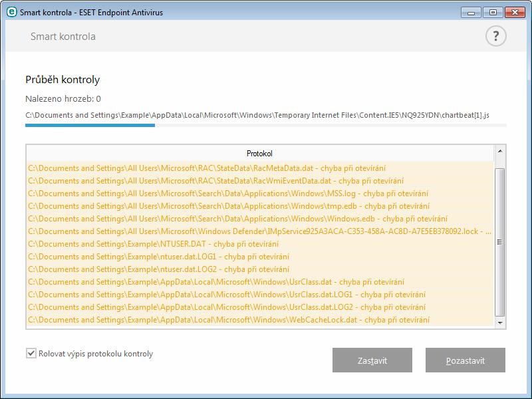Image resolution: width=532 pixels, height=399 pixels.
Task: Click the log scrollbar up arrow
Action: [x=500, y=151]
